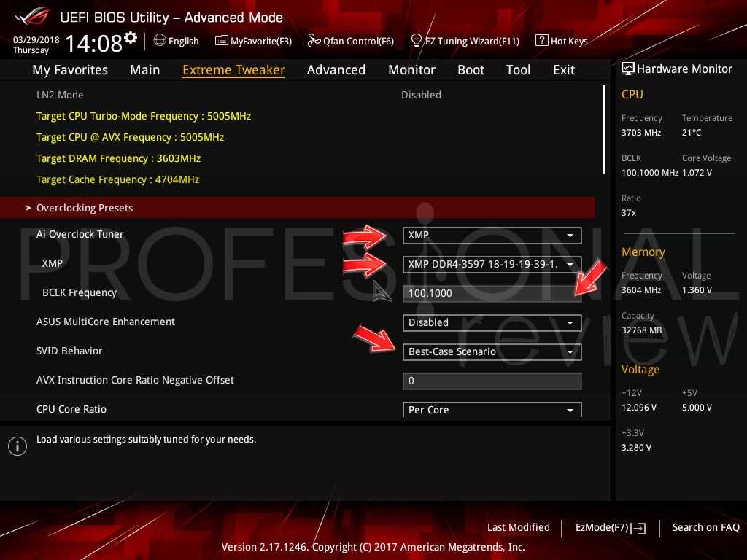Expand the Overclocking Presets submenu
The height and width of the screenshot is (560, 747).
point(298,208)
